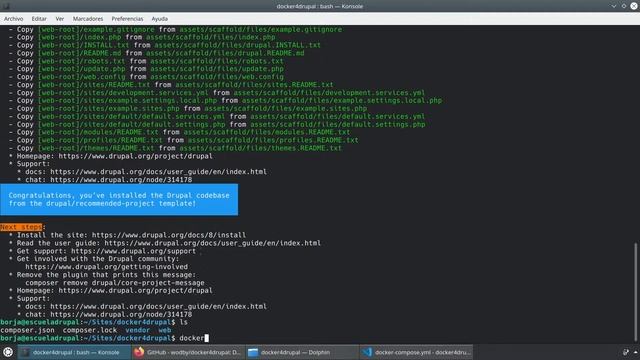Open the Archivo menu

13,19
